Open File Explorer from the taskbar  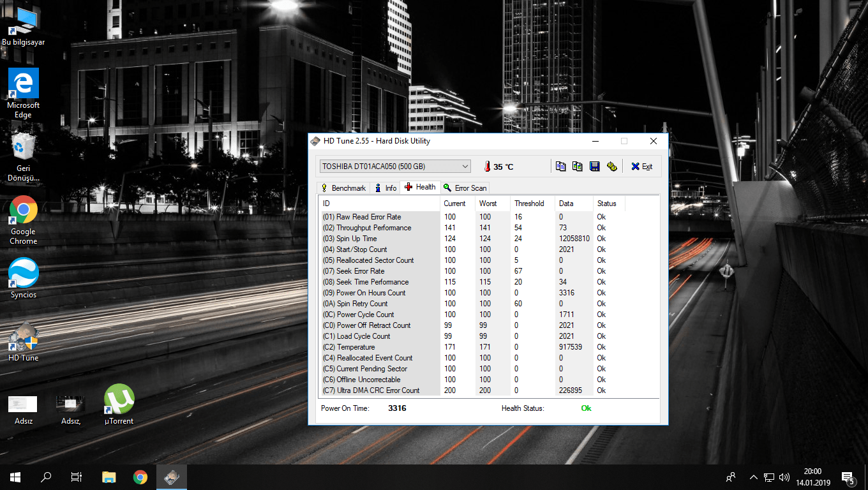pos(109,477)
